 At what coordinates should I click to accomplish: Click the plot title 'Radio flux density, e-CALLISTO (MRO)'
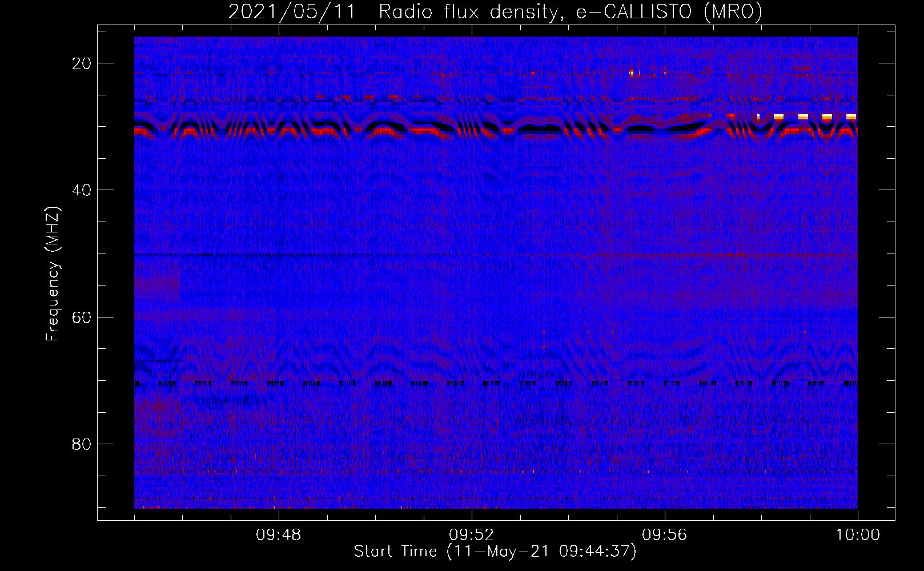[571, 11]
